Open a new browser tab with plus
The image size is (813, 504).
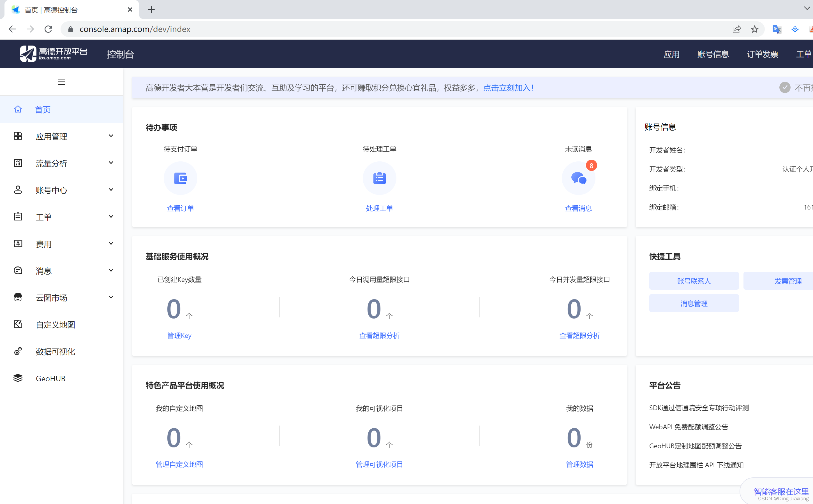[151, 10]
